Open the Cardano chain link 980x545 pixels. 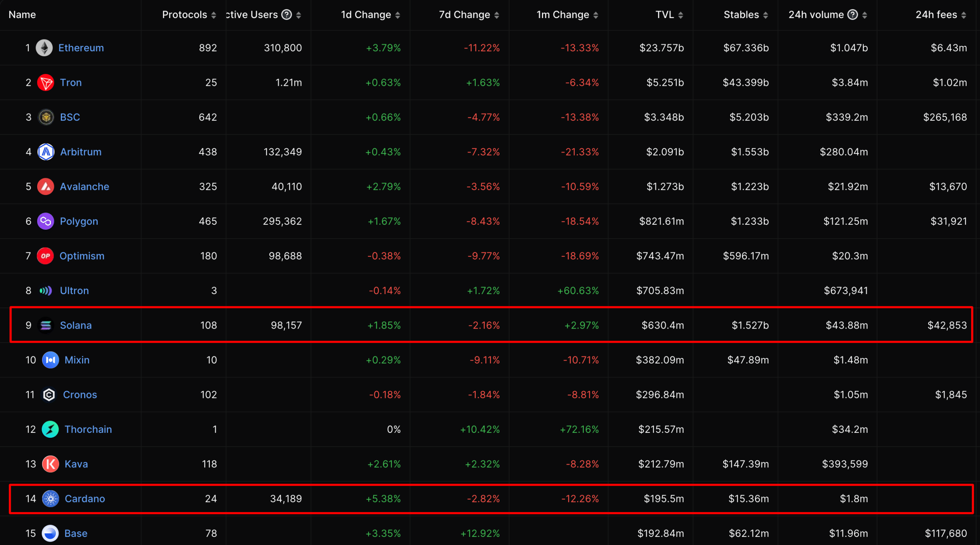click(x=85, y=499)
